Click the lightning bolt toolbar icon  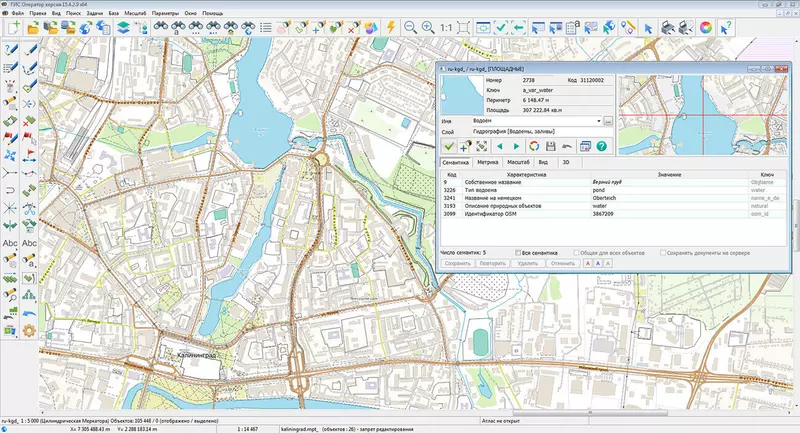pyautogui.click(x=390, y=27)
